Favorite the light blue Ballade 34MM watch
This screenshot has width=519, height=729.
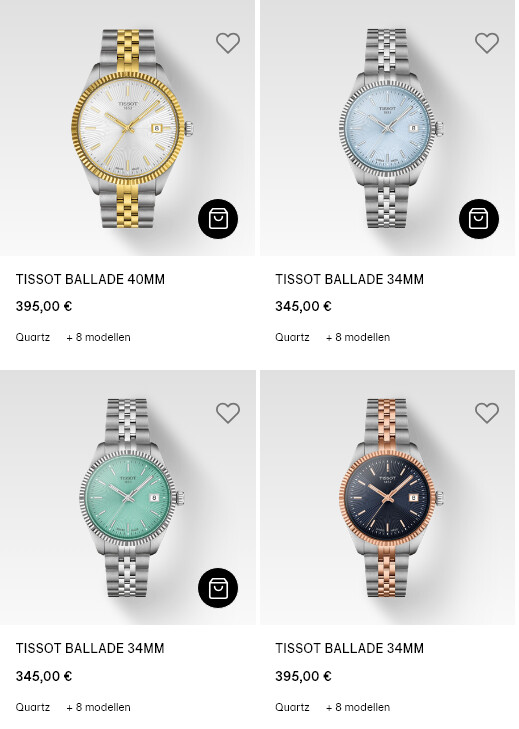point(487,43)
